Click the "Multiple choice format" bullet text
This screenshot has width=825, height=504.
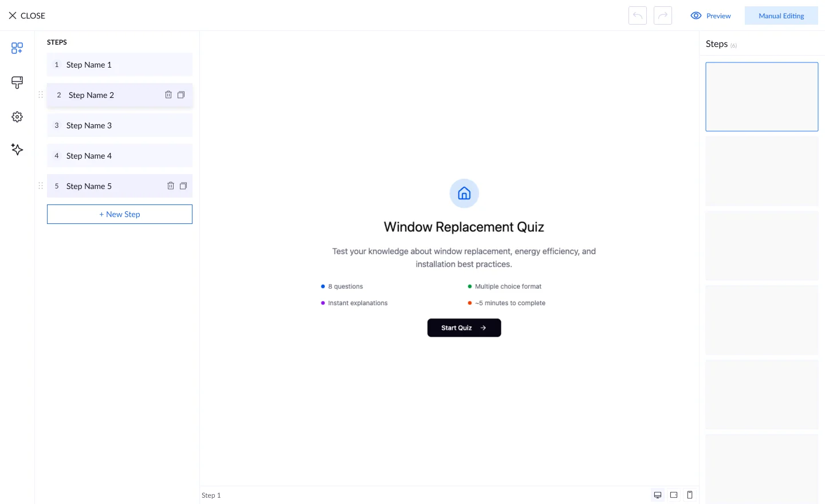pyautogui.click(x=508, y=286)
